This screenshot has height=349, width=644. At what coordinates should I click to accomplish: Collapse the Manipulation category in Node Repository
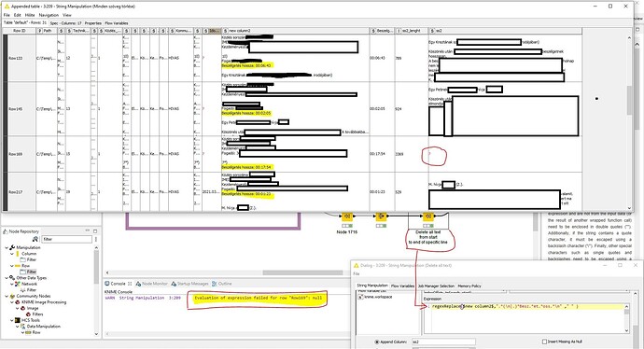pos(7,247)
